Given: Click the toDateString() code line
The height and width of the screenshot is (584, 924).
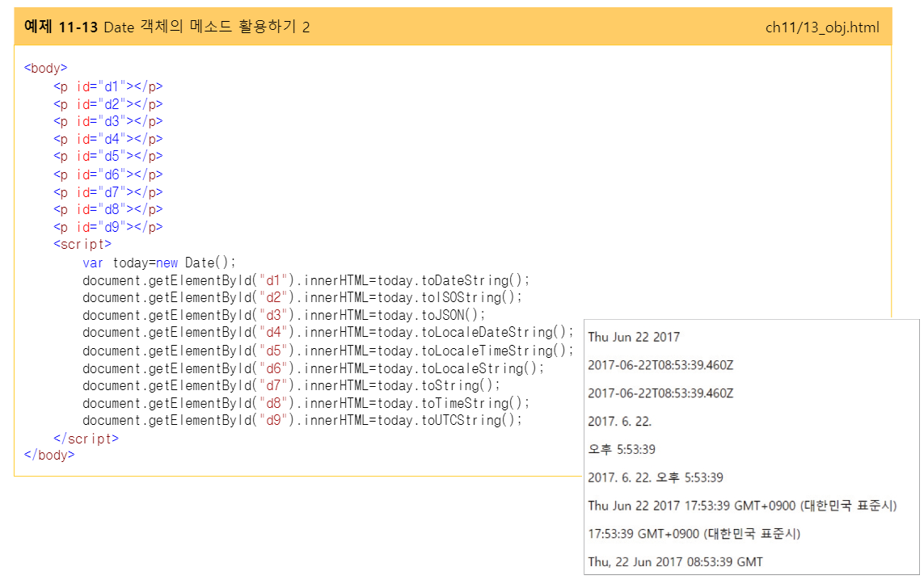Looking at the screenshot, I should pos(306,280).
